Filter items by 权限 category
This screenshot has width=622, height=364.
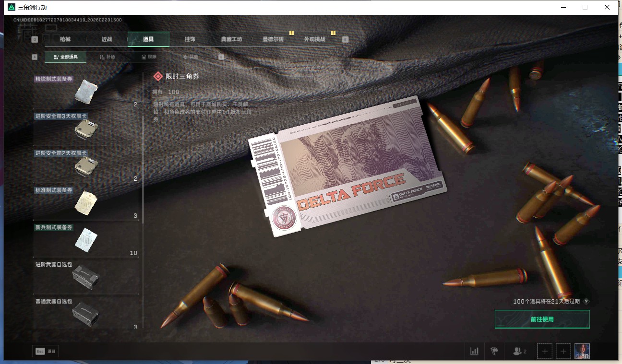click(x=149, y=57)
